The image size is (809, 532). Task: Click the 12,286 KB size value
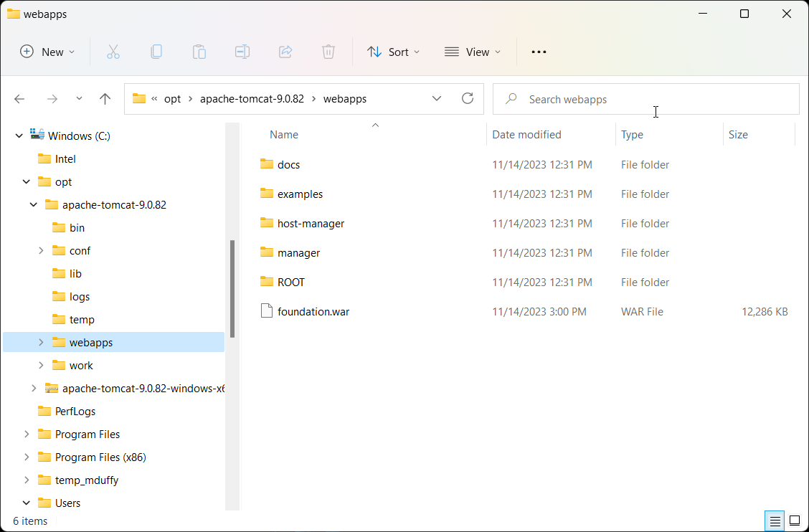pos(765,312)
